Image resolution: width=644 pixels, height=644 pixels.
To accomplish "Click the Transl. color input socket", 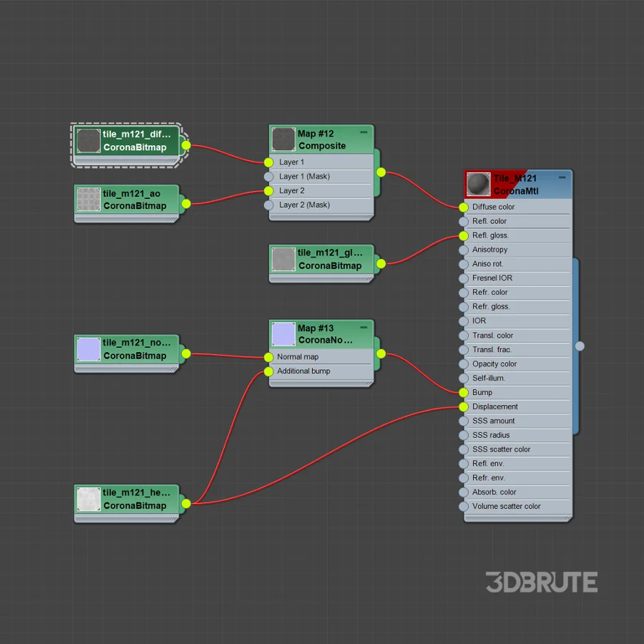I will tap(464, 336).
